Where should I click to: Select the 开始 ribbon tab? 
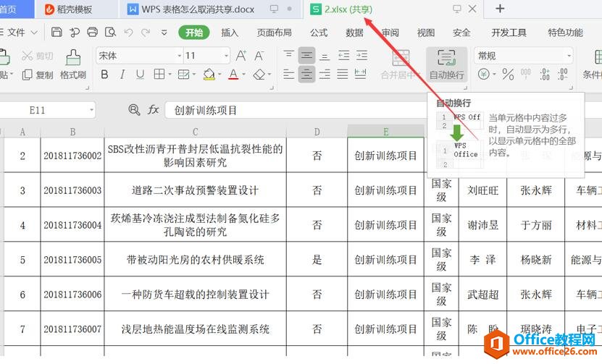click(x=194, y=33)
